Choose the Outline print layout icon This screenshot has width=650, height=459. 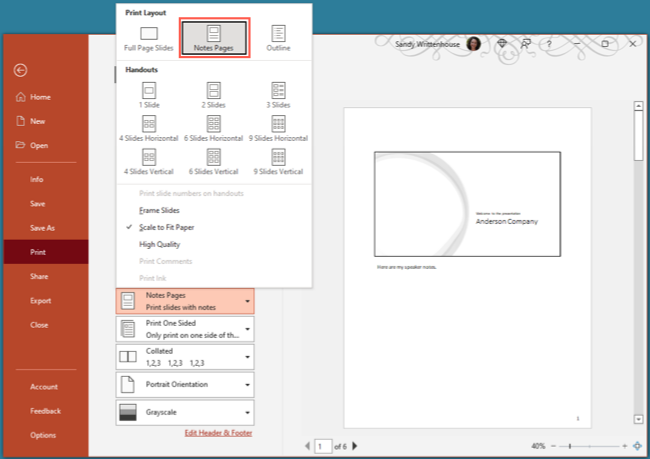click(x=277, y=34)
